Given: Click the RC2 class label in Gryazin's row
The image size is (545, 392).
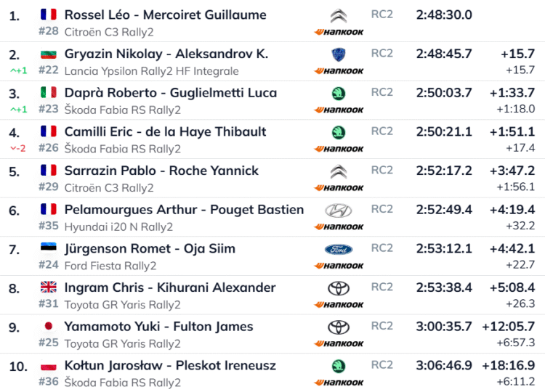Looking at the screenshot, I should point(381,53).
